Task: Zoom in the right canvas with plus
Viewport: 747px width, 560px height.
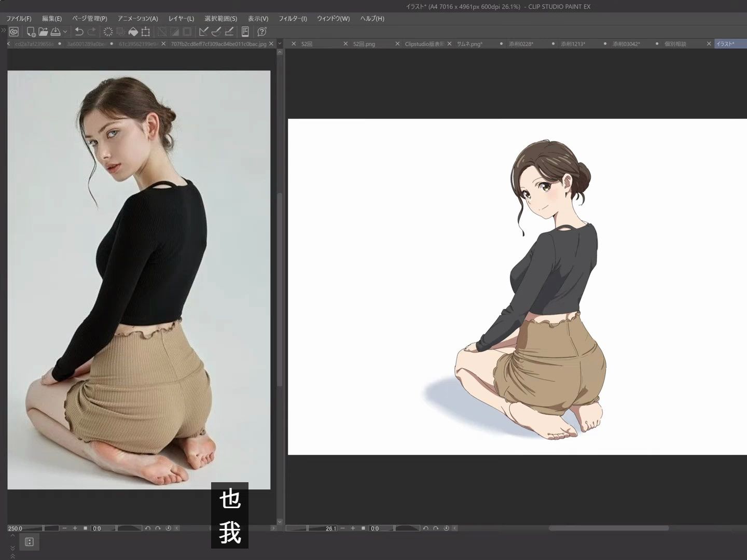Action: pos(353,528)
